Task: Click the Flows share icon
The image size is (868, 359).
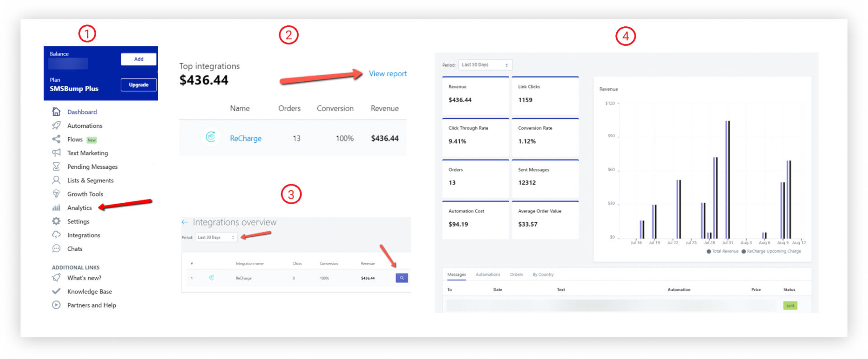Action: [56, 139]
